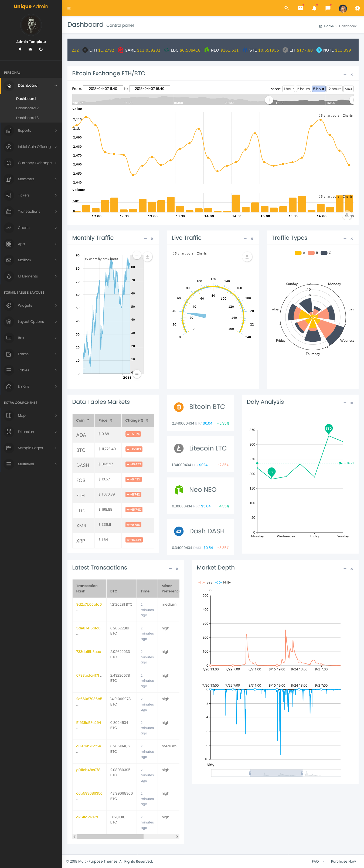Click the Litecoin LTC coin icon
The image size is (364, 868).
pos(179,449)
